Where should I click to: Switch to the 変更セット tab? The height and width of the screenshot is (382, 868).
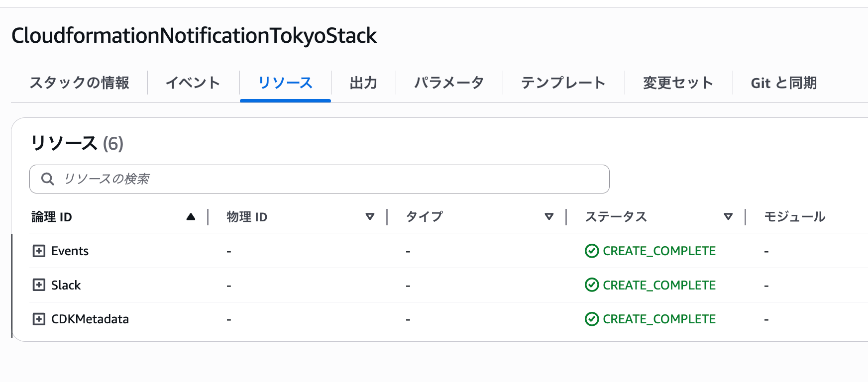click(x=678, y=83)
